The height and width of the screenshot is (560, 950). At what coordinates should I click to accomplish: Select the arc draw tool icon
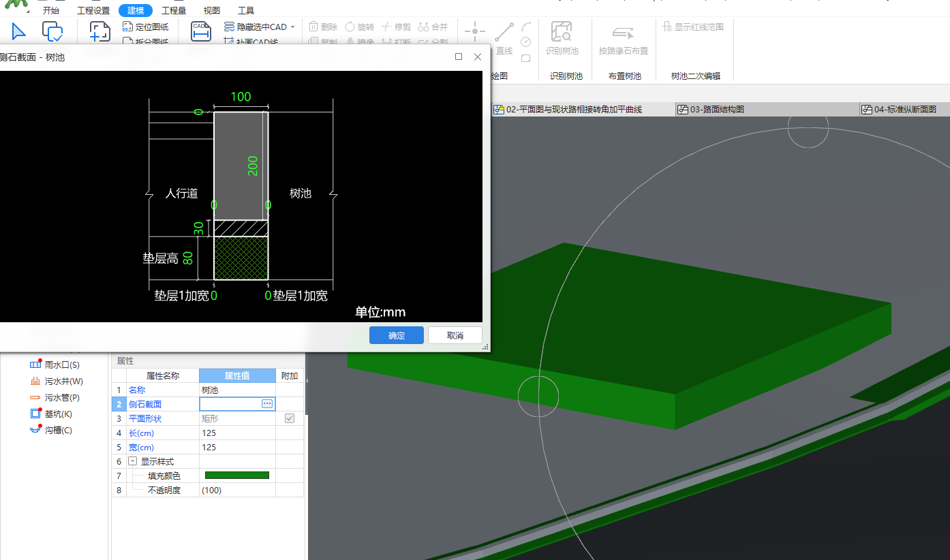pyautogui.click(x=526, y=27)
